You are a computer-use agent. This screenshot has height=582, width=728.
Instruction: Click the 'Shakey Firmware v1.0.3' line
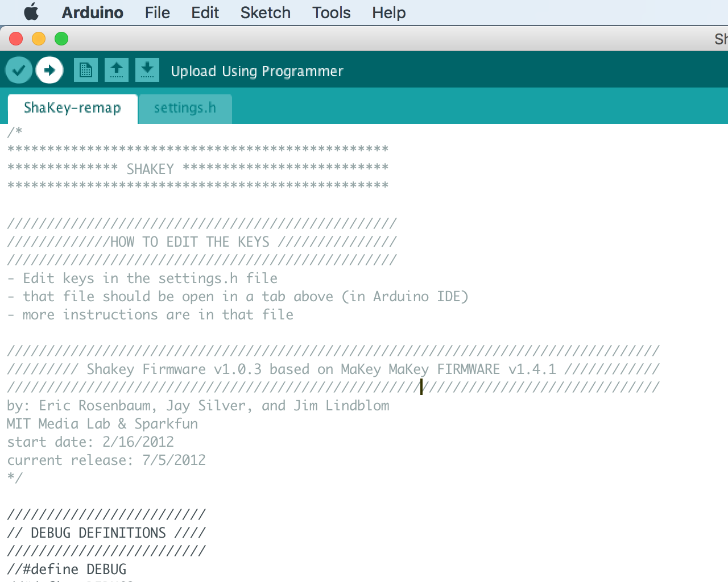pos(333,369)
